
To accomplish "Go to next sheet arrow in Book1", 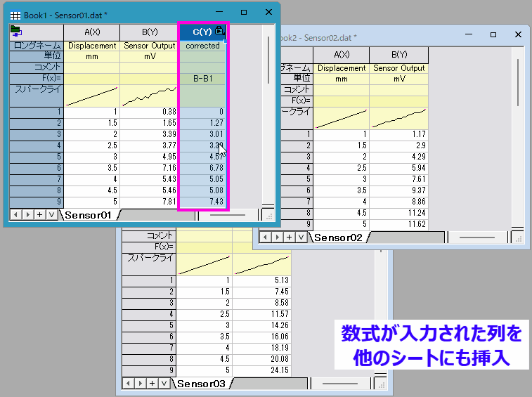I will point(28,215).
